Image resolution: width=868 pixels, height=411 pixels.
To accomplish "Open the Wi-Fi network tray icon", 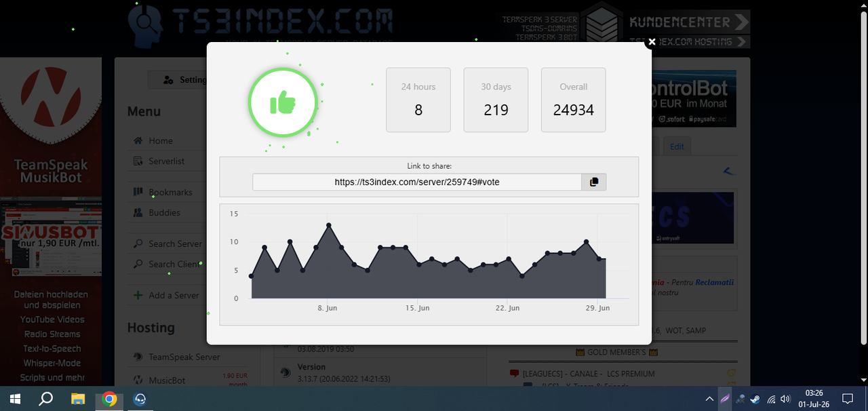I will [x=770, y=399].
